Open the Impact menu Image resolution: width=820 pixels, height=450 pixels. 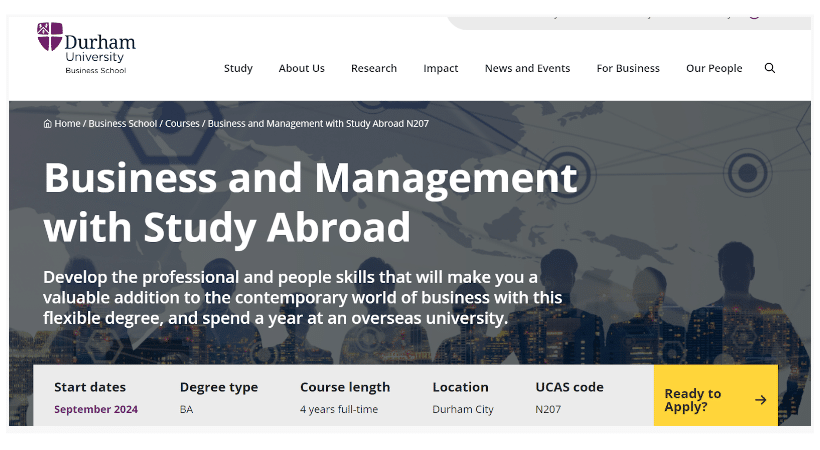tap(440, 69)
